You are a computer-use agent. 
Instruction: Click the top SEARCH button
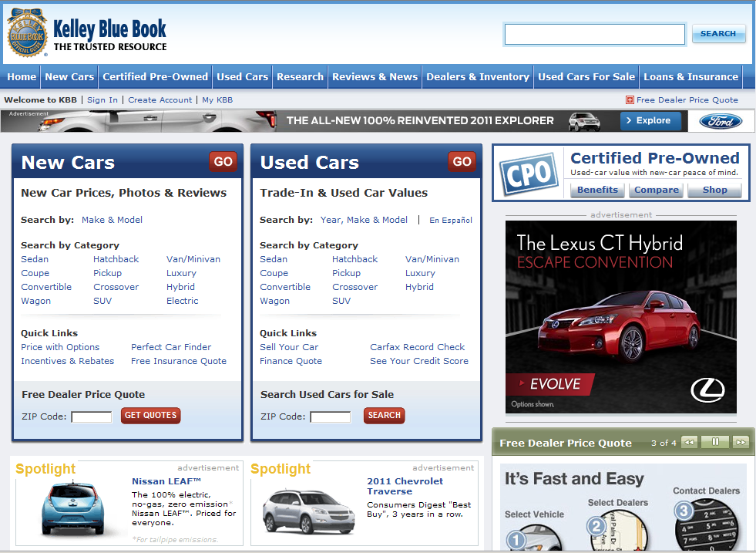click(x=718, y=34)
